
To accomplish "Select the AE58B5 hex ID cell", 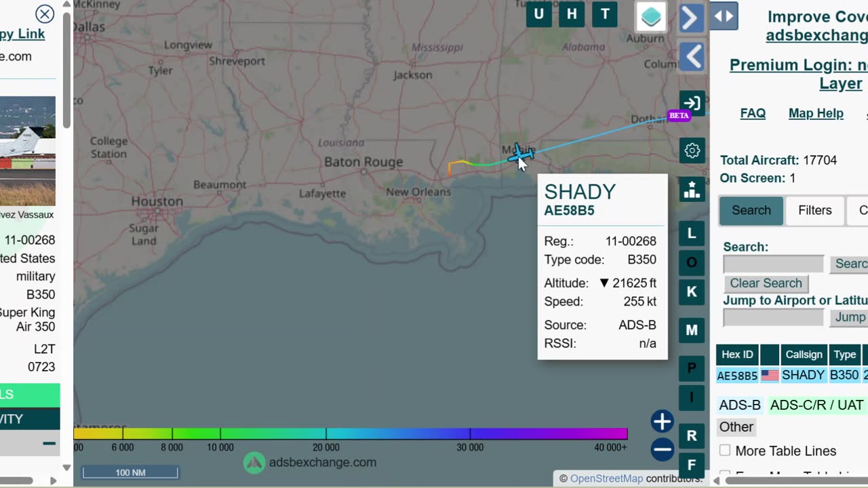I will tap(737, 375).
